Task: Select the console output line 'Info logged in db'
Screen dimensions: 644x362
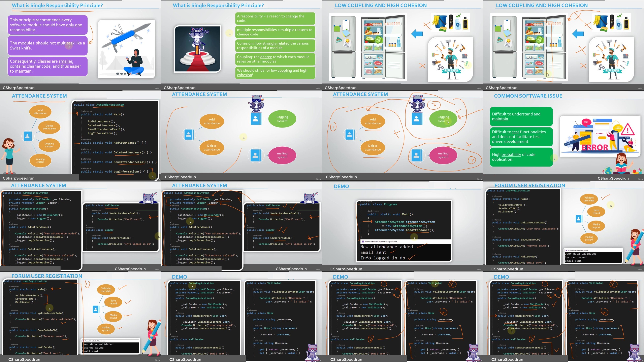Action: pos(383,258)
